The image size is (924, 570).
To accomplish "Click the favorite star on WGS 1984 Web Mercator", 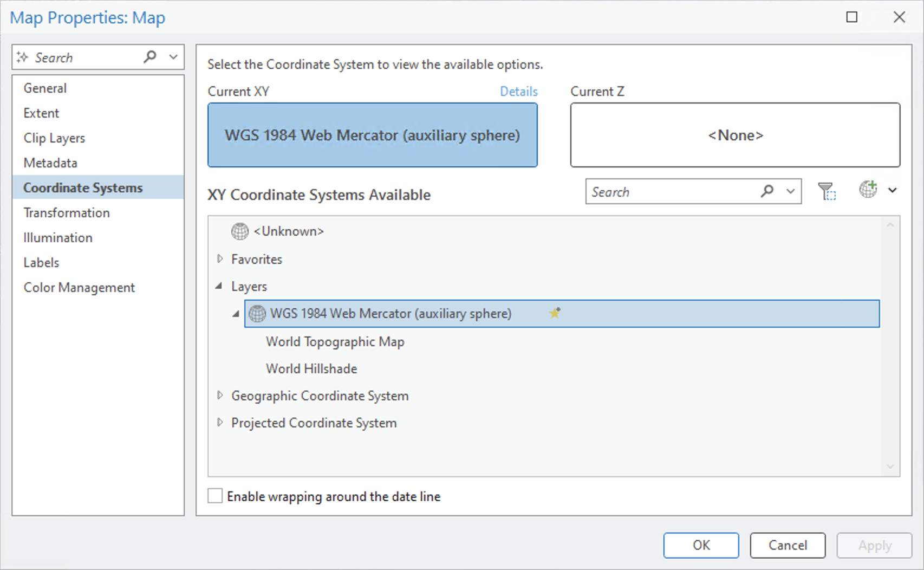I will pos(555,313).
